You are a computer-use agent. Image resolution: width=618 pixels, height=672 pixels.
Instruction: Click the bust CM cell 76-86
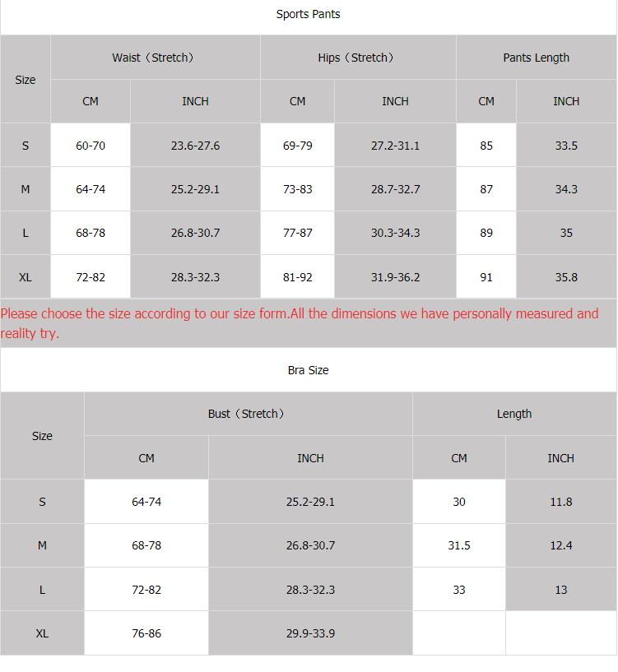tap(146, 633)
